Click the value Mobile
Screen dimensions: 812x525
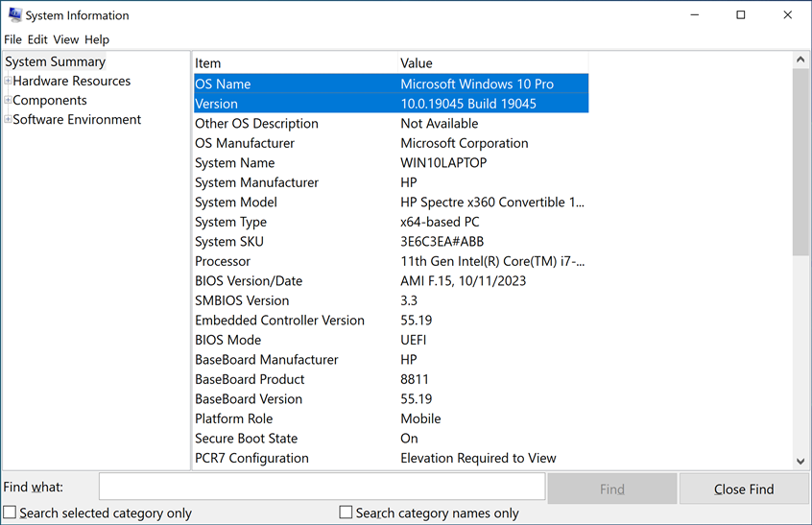tap(420, 418)
